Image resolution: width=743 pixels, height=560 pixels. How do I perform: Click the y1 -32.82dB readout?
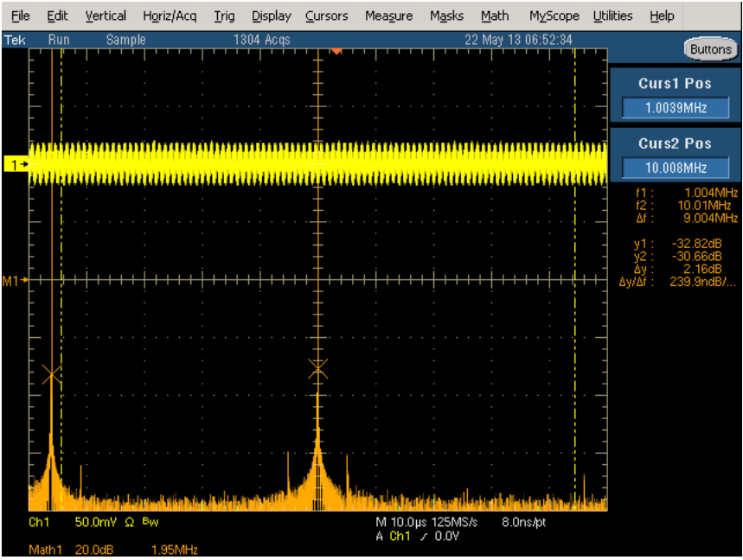[677, 244]
